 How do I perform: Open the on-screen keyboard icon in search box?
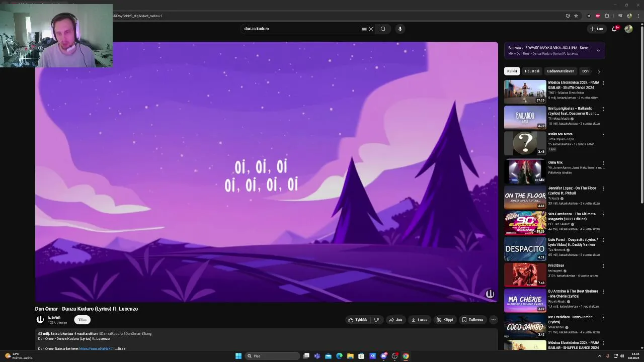point(364,29)
